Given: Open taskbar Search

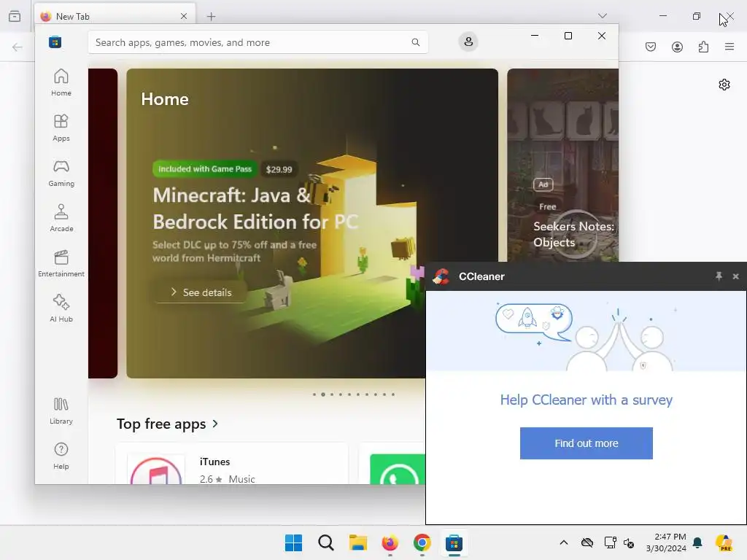Looking at the screenshot, I should [x=326, y=542].
